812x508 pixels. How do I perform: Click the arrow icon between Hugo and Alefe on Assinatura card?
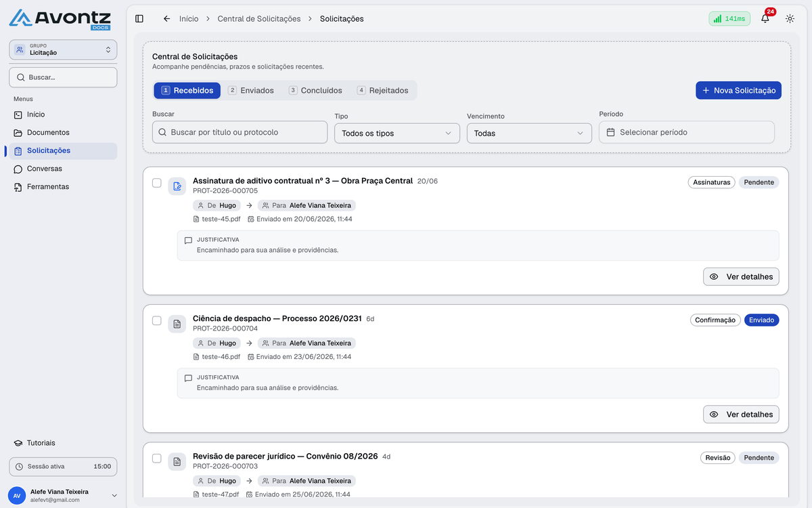pos(249,205)
